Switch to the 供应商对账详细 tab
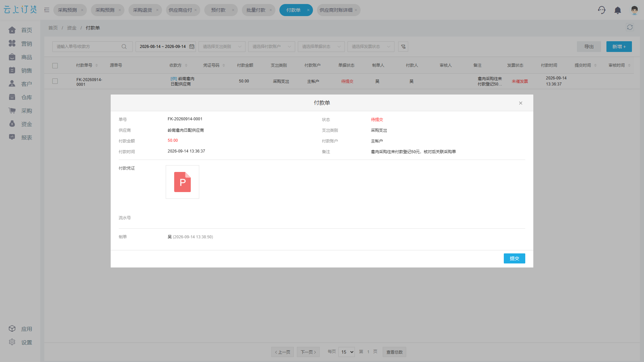Viewport: 644px width, 362px height. (x=336, y=10)
